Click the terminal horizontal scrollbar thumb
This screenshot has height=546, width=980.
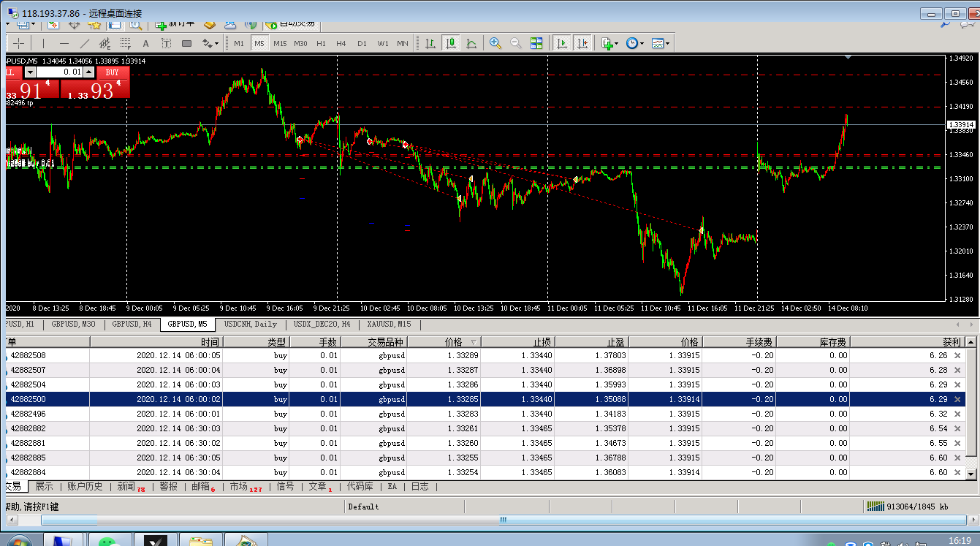tap(504, 520)
